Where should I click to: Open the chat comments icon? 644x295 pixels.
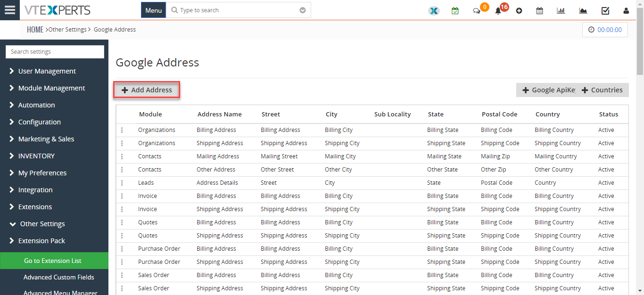pyautogui.click(x=477, y=11)
